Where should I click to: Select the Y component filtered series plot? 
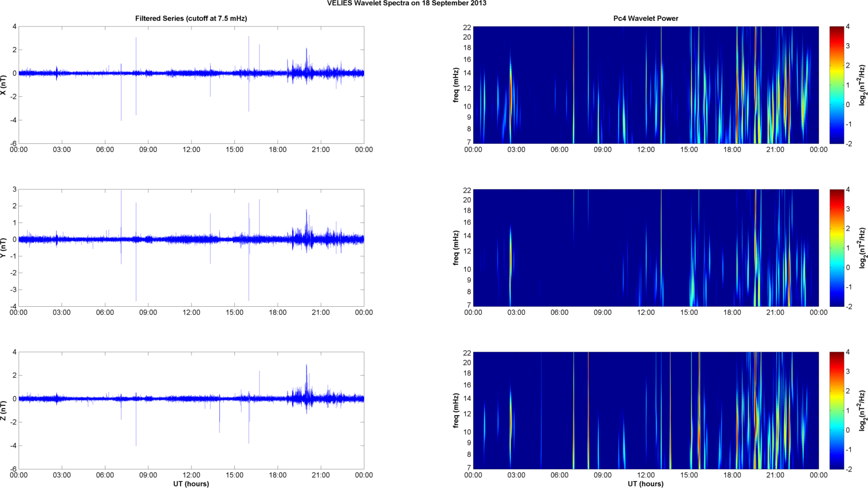tap(191, 248)
